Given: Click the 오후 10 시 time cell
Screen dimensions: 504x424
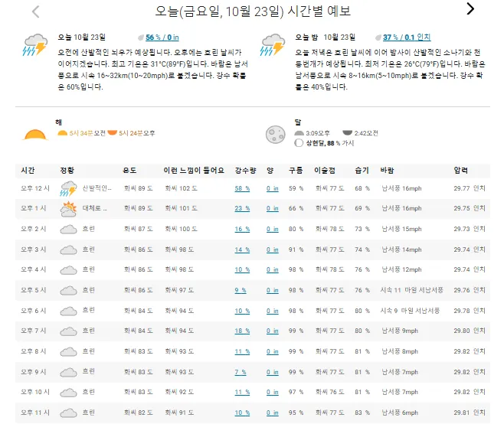Looking at the screenshot, I should click(35, 392).
